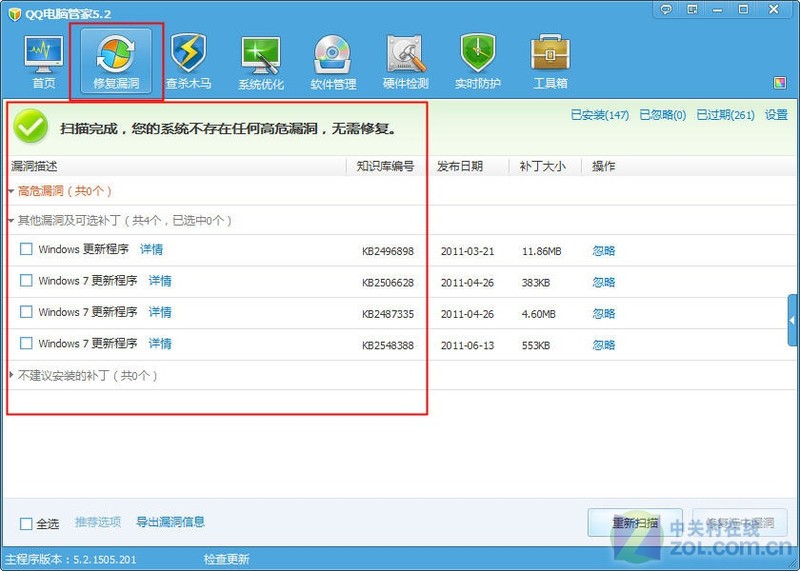
Task: Select the 2011-03-21 date cell
Action: pyautogui.click(x=467, y=251)
